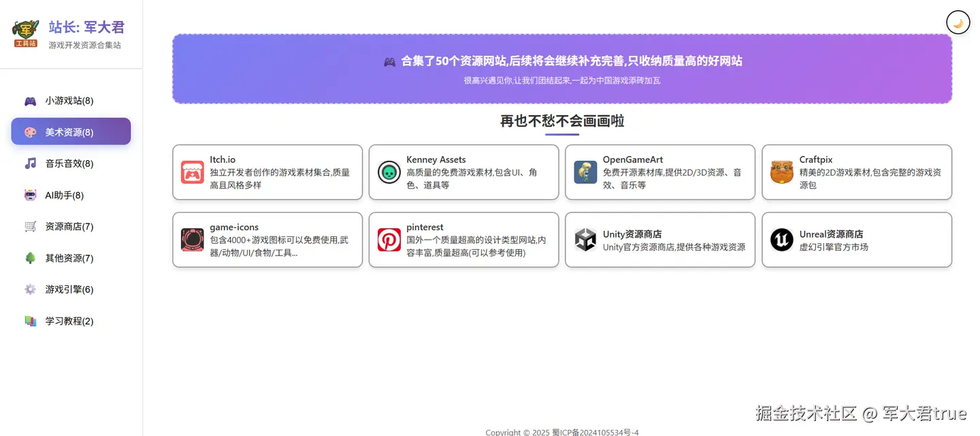Click the Kenney Assets green face logo
The width and height of the screenshot is (980, 436).
(389, 172)
